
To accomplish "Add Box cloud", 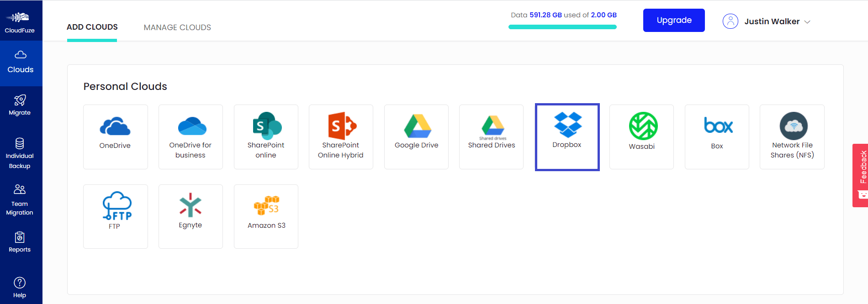I will pyautogui.click(x=717, y=137).
